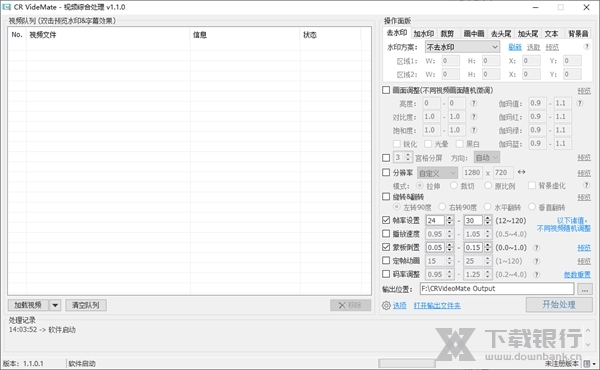Screen dimensions: 600x370
Task: Switch to the 文本 tab
Action: tap(551, 34)
